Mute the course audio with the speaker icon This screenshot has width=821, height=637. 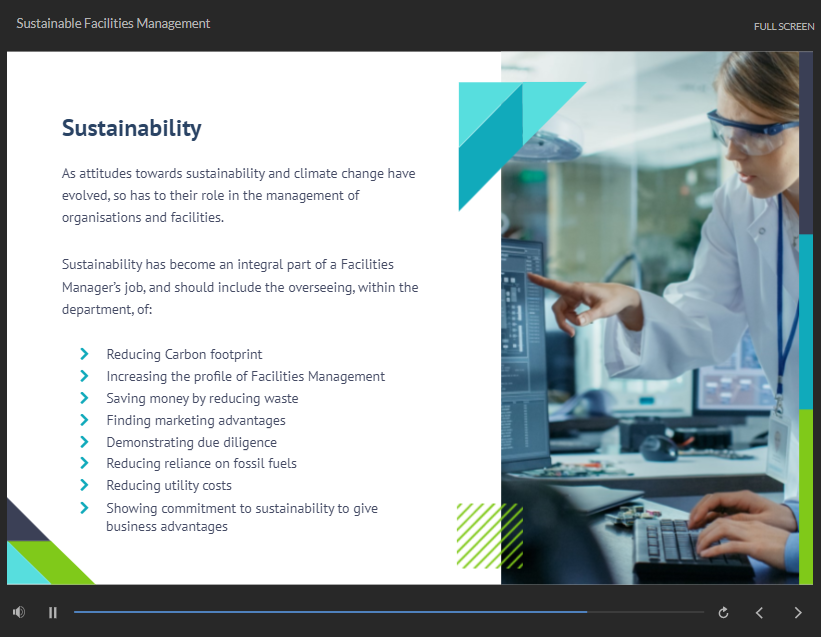coord(19,612)
